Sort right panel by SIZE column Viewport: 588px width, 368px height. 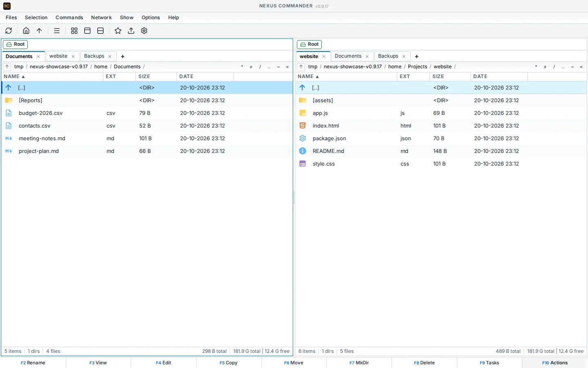pos(450,76)
